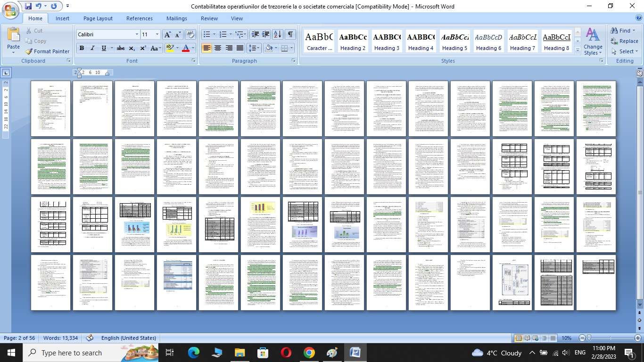Image resolution: width=644 pixels, height=362 pixels.
Task: Apply numbered list formatting
Action: [x=223, y=34]
